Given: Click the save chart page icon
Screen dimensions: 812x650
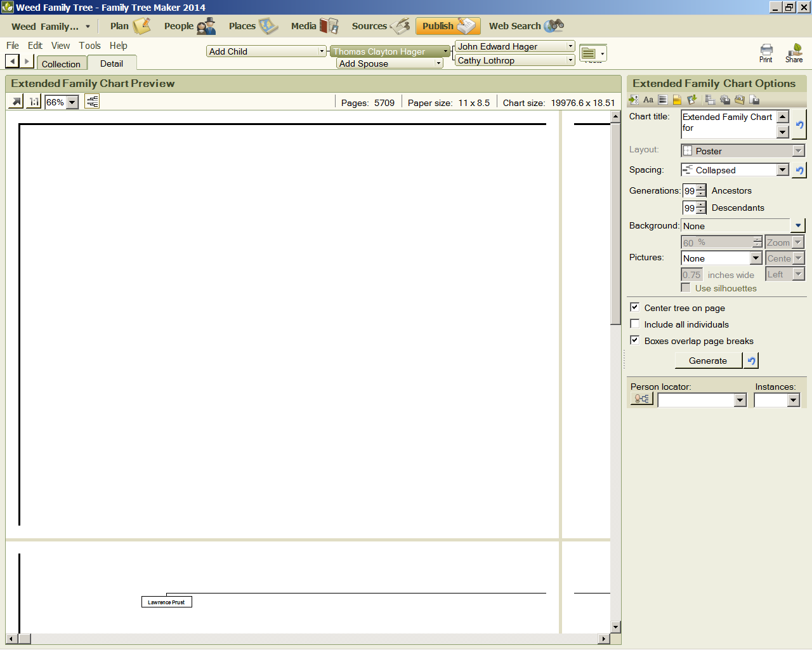Looking at the screenshot, I should click(x=754, y=100).
